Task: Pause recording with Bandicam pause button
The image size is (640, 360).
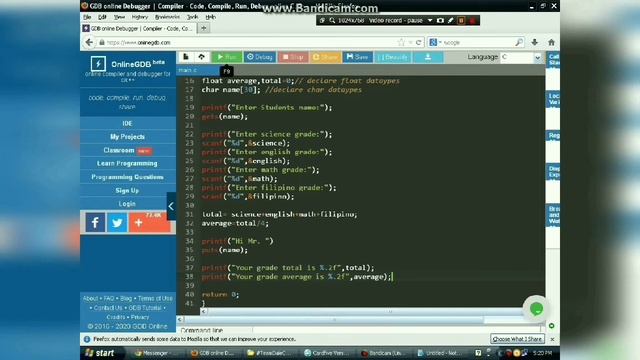Action: click(462, 20)
